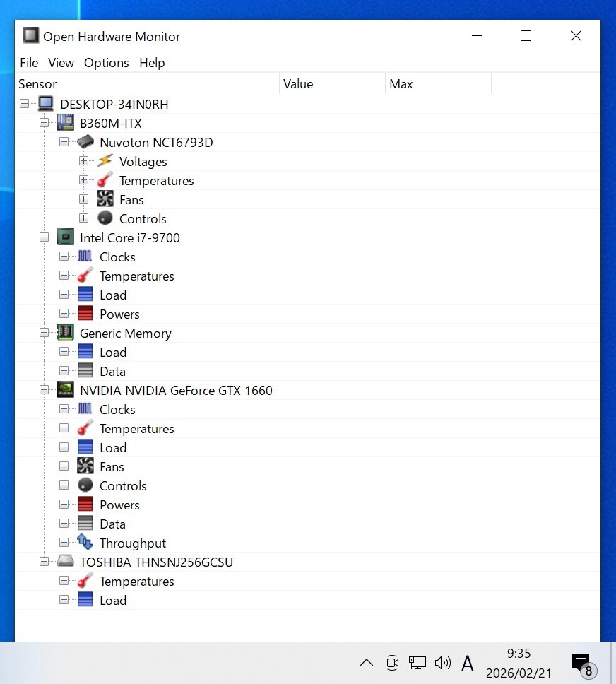Click the Open Hardware Monitor title bar icon
The image size is (616, 684).
[x=30, y=36]
